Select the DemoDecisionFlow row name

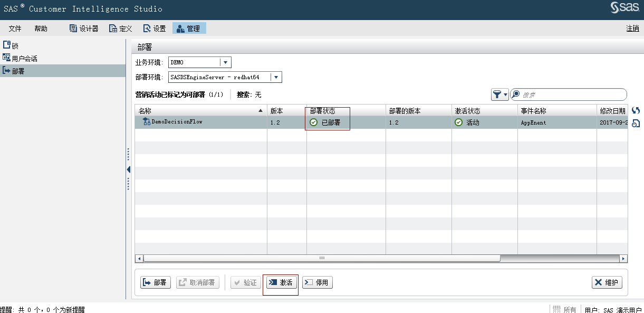(x=177, y=122)
